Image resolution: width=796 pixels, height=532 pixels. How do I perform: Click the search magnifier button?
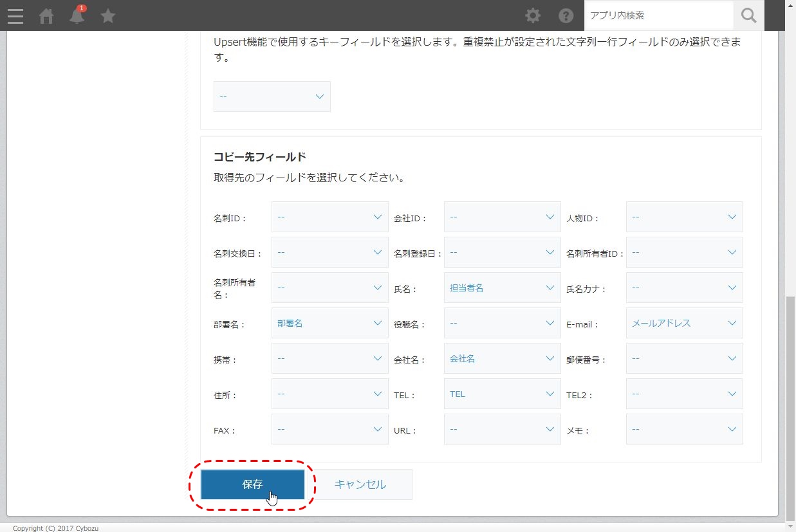click(x=748, y=15)
